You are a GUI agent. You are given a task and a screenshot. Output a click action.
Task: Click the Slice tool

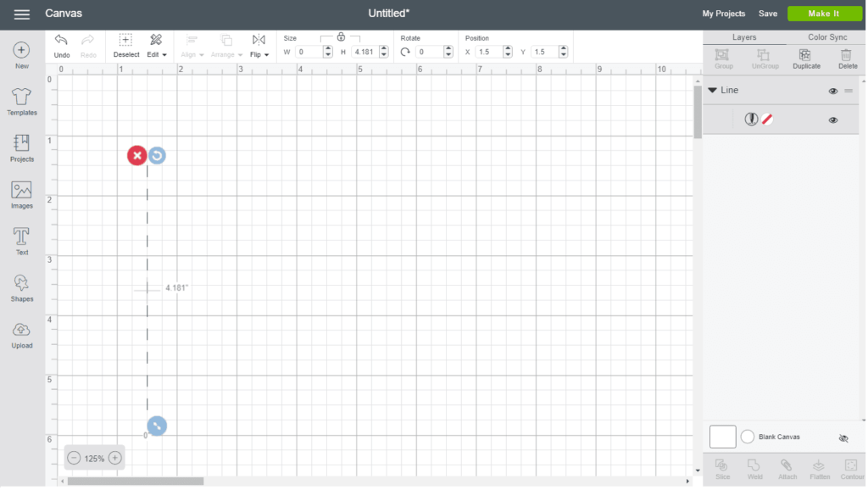tap(722, 470)
